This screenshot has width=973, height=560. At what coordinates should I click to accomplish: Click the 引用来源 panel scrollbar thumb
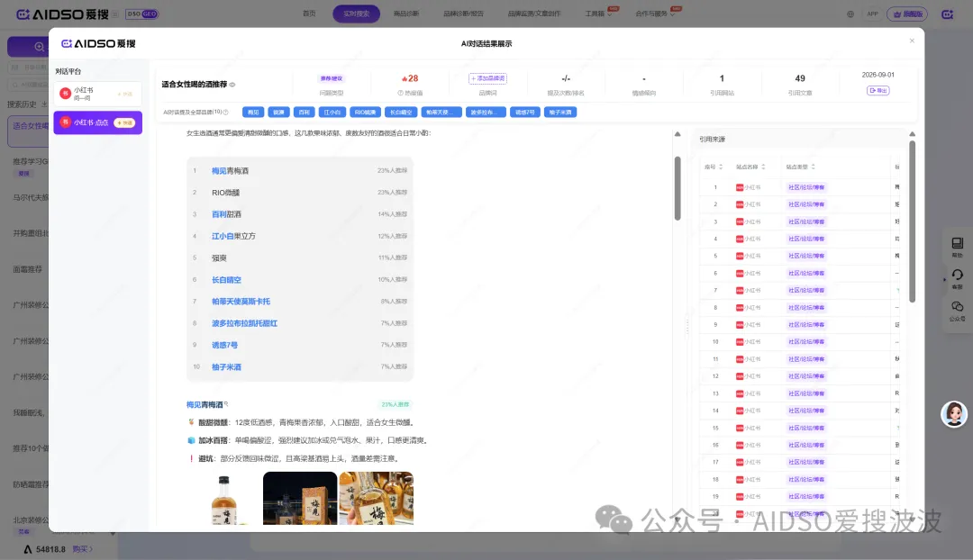pyautogui.click(x=912, y=221)
